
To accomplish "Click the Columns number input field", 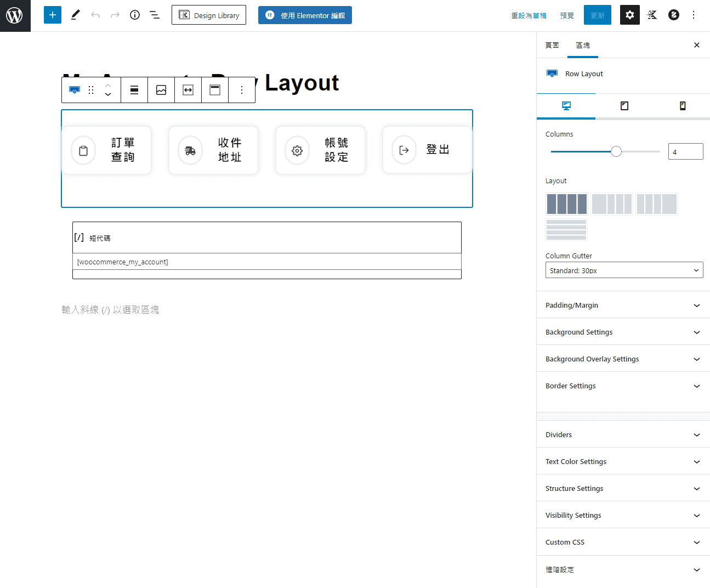I will click(x=685, y=151).
